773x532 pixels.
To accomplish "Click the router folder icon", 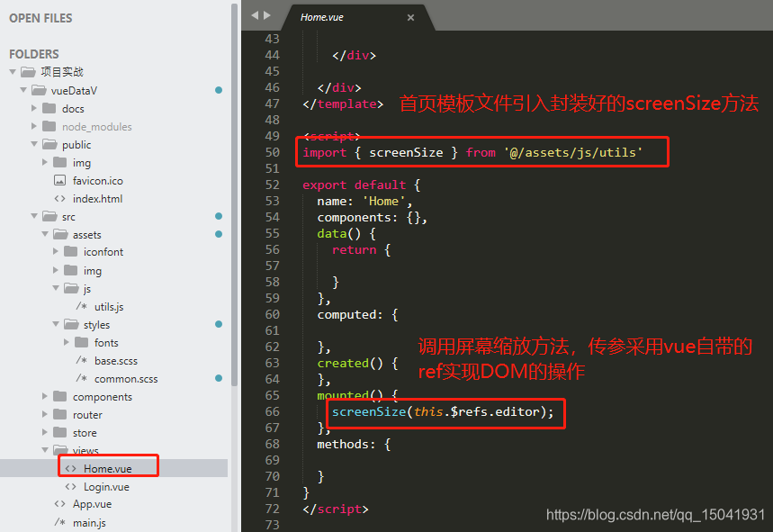I will 60,414.
